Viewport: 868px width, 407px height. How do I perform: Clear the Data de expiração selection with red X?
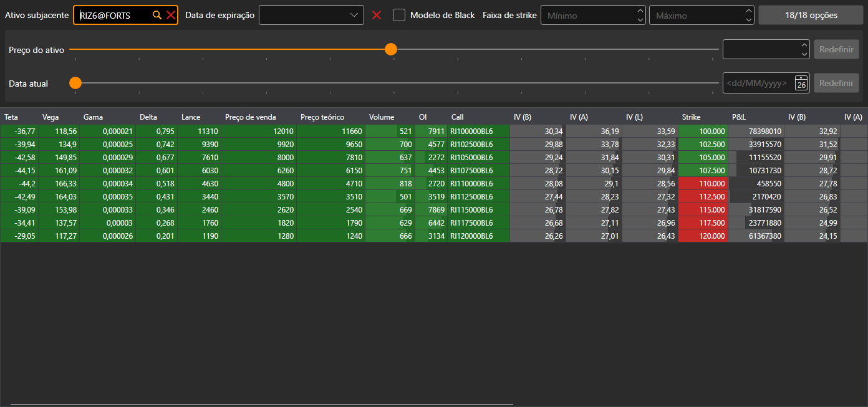(x=377, y=15)
